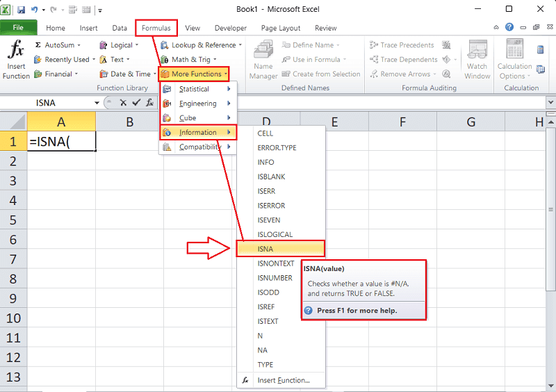Click Use in Formula button
This screenshot has width=556, height=392.
[314, 60]
